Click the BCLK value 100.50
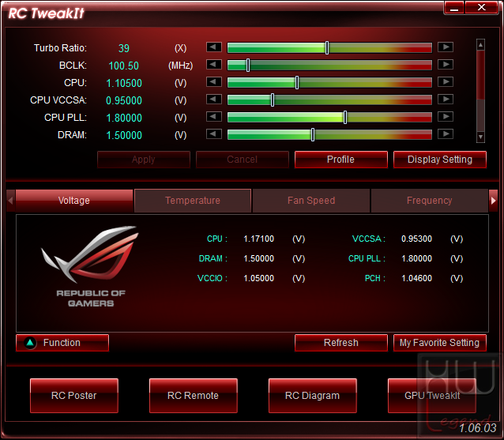 (124, 66)
